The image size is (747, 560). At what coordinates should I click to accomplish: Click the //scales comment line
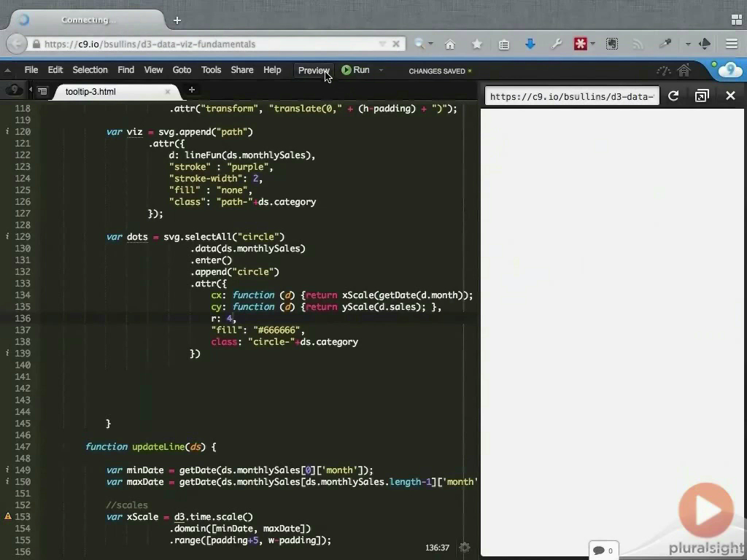coord(127,505)
